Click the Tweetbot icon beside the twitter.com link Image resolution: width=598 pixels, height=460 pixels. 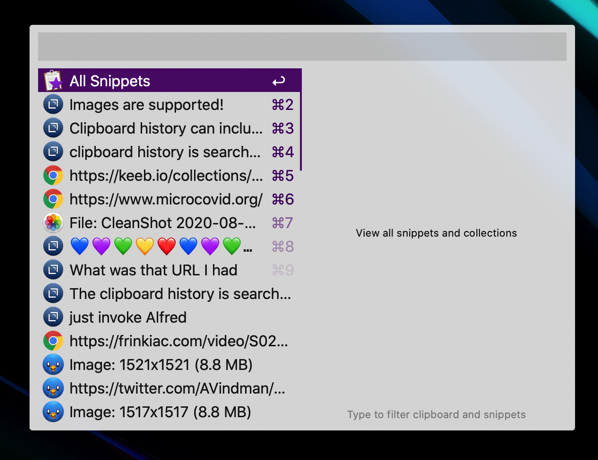point(53,388)
